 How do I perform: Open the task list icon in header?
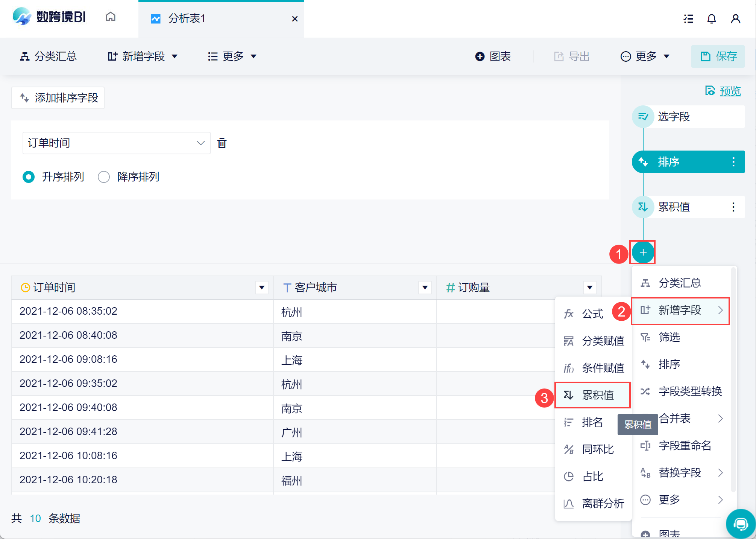[x=688, y=18]
